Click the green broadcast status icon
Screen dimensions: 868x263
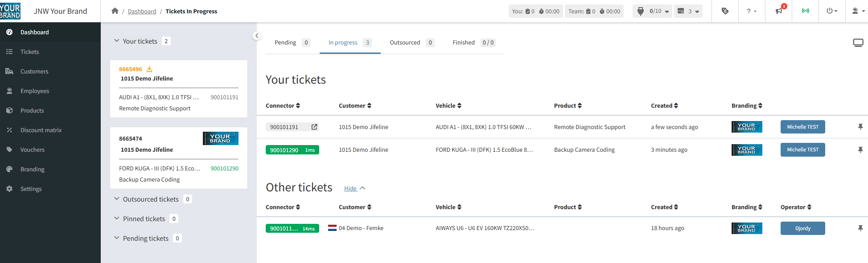coord(805,11)
